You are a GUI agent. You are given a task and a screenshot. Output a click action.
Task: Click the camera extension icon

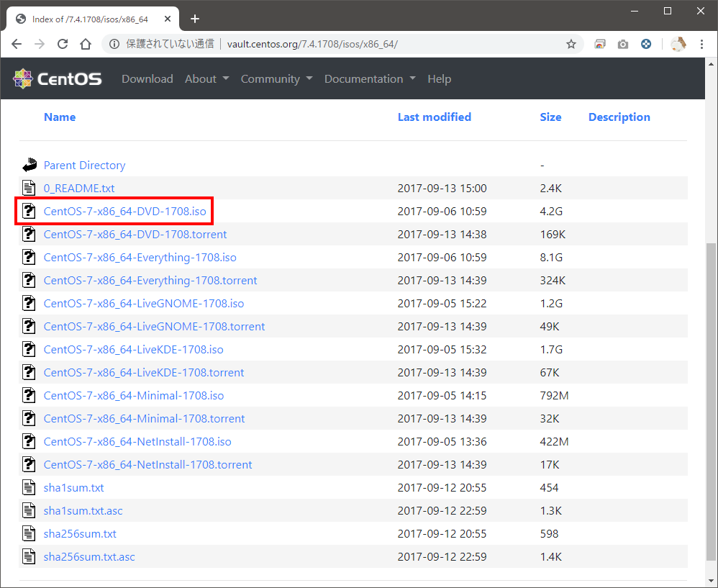(x=623, y=45)
